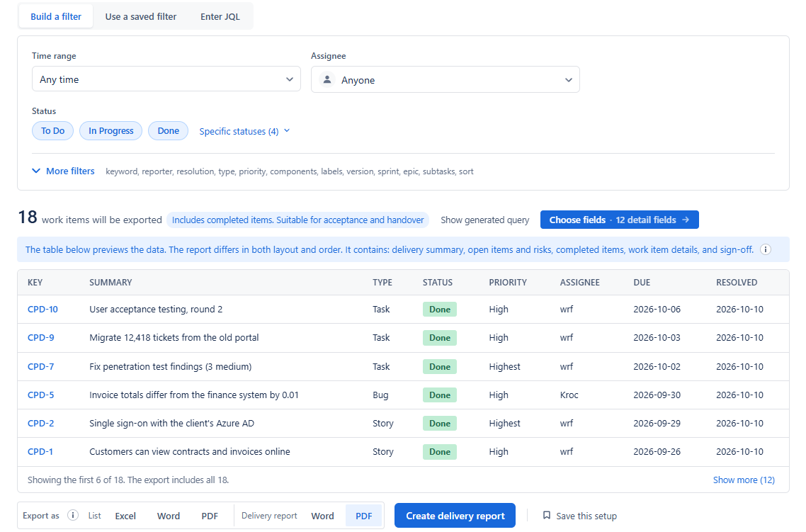This screenshot has width=806, height=532.
Task: Click 'Customers can view contracts and invoices online'
Action: (190, 451)
